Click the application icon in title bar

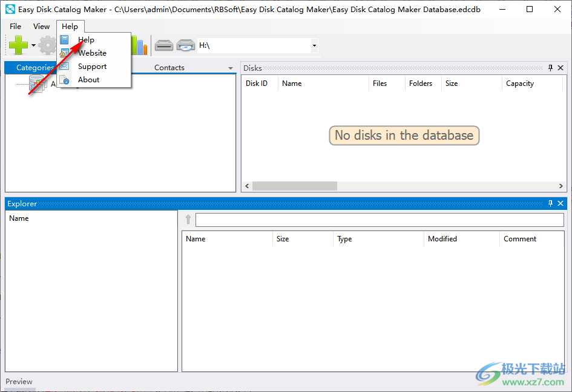click(10, 10)
